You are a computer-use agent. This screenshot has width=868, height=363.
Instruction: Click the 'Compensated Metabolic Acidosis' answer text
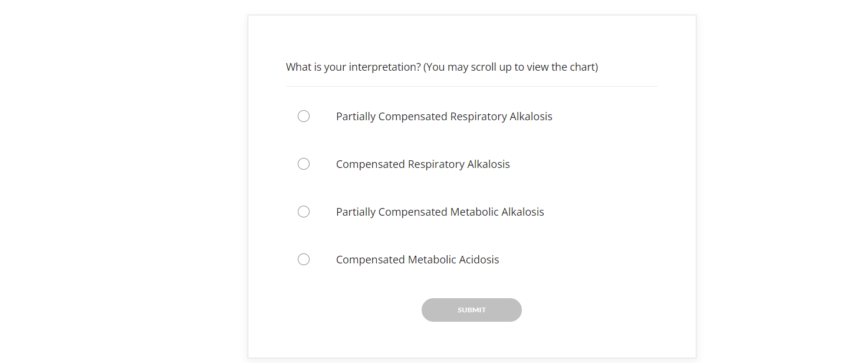417,260
